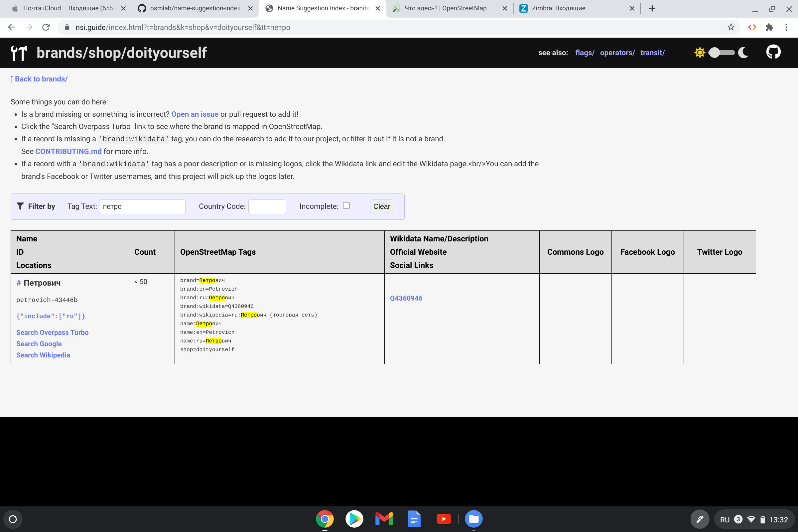Click the shop=doityourself tag line

(x=207, y=349)
